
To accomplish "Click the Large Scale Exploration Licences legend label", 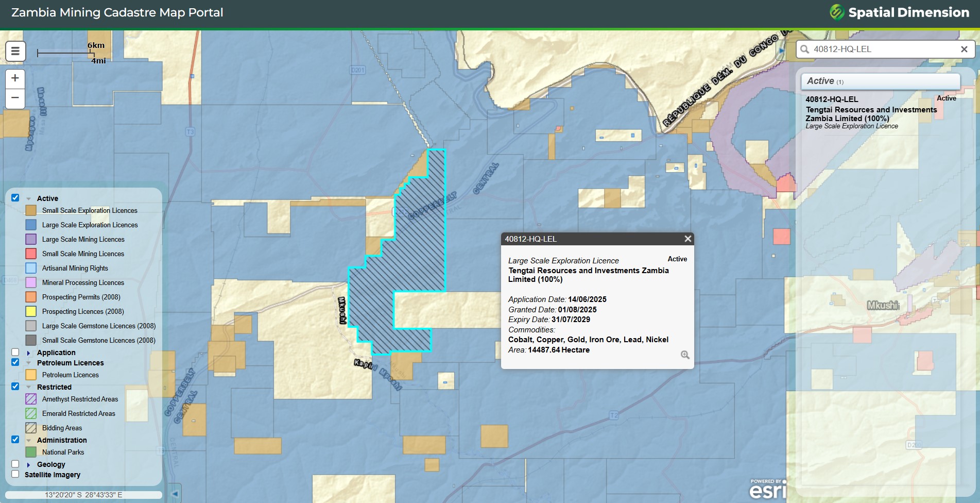I will [x=90, y=225].
